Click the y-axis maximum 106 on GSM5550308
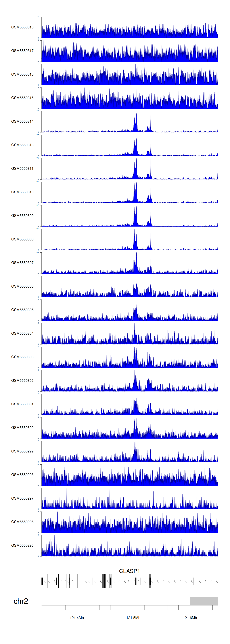The height and width of the screenshot is (644, 230). [37, 229]
